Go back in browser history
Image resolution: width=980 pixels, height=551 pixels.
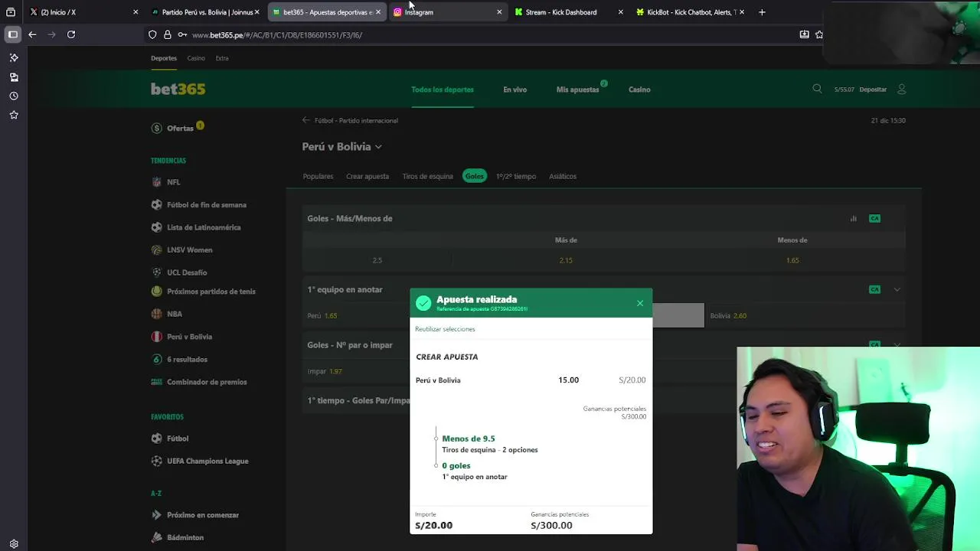point(32,34)
